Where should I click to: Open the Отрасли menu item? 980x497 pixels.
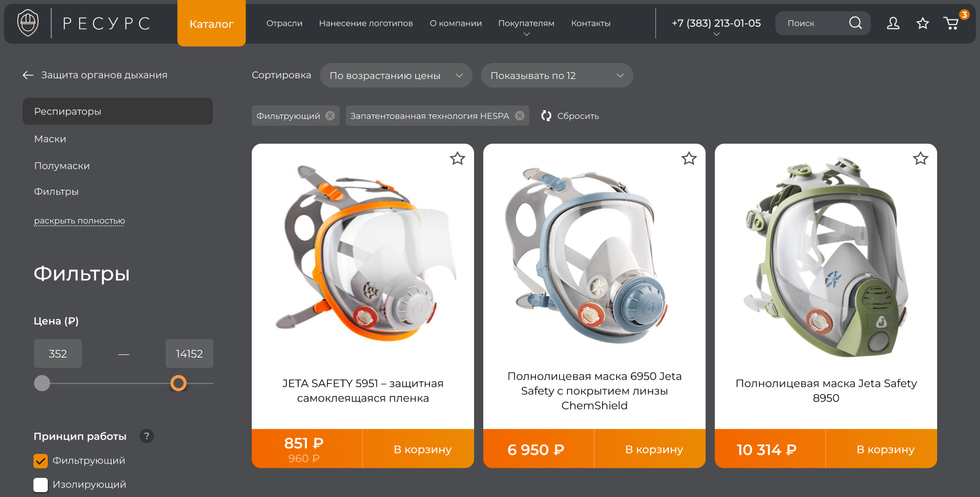click(x=284, y=23)
